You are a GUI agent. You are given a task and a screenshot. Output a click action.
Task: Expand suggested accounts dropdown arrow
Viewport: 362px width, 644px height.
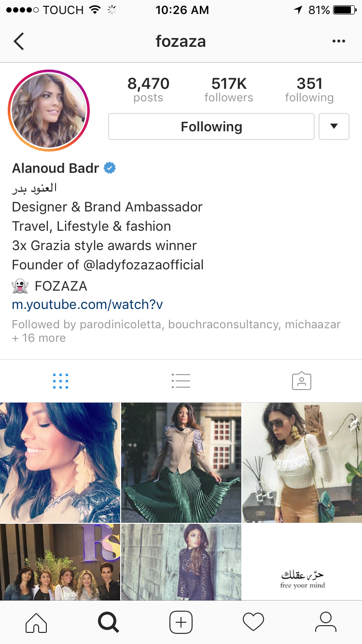point(334,126)
